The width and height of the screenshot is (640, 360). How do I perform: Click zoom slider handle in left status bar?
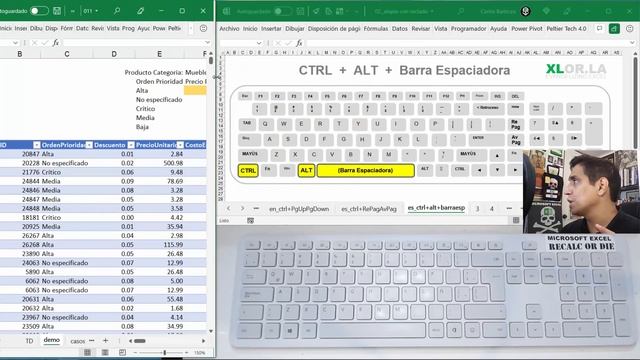[164, 352]
